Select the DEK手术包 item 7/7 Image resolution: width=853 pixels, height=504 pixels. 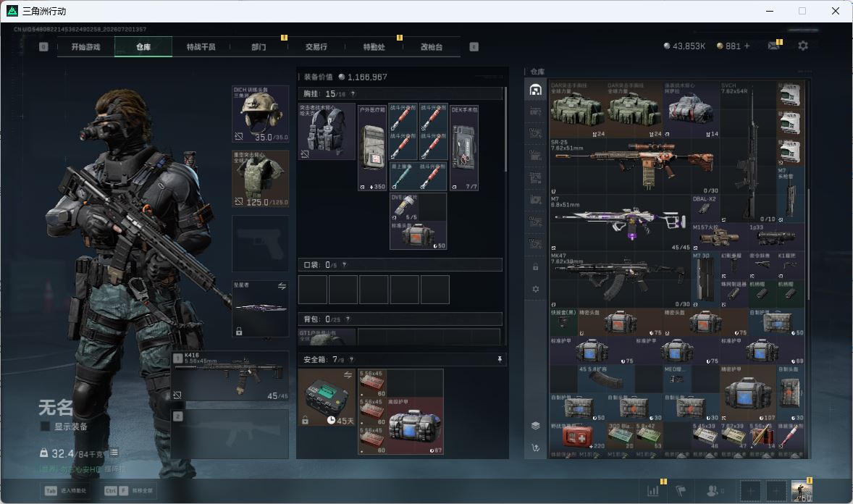click(464, 147)
